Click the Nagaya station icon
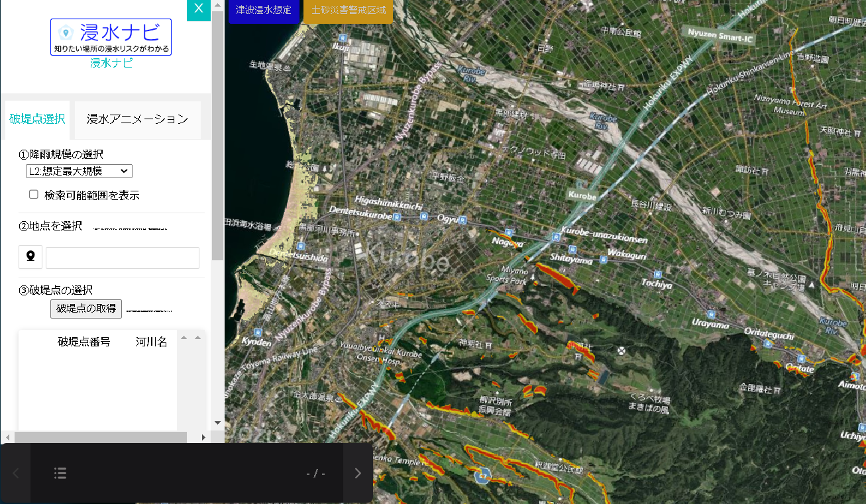 tap(509, 232)
